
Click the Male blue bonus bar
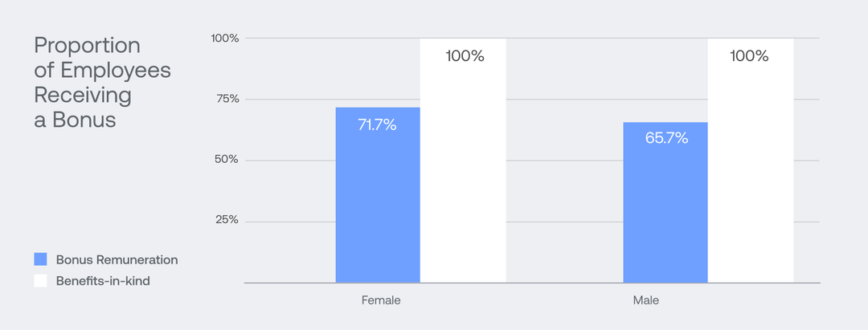pos(665,217)
